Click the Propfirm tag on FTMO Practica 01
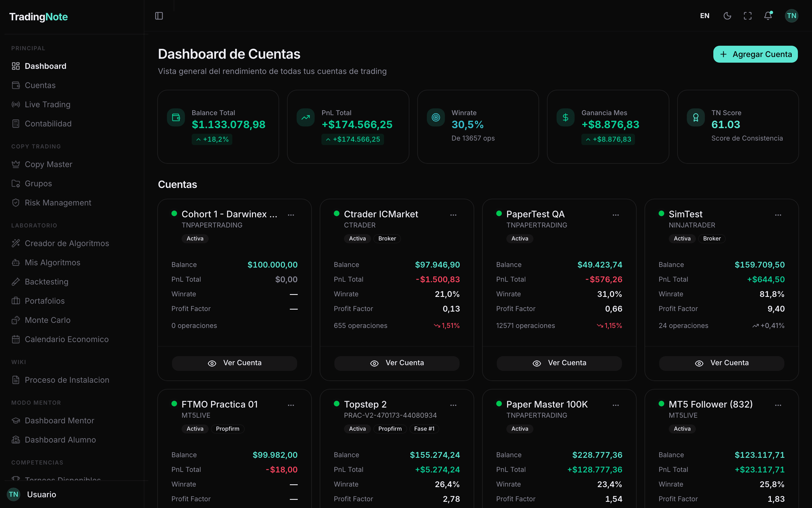 [x=228, y=429]
